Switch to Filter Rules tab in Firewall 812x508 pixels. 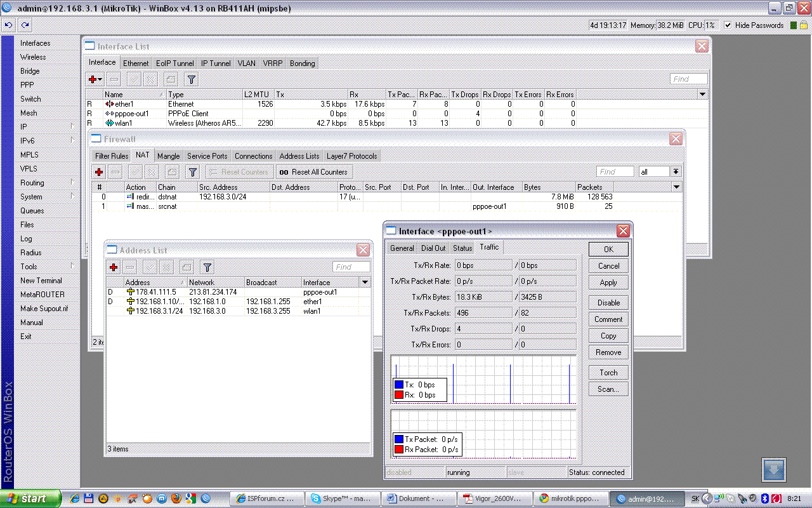112,156
